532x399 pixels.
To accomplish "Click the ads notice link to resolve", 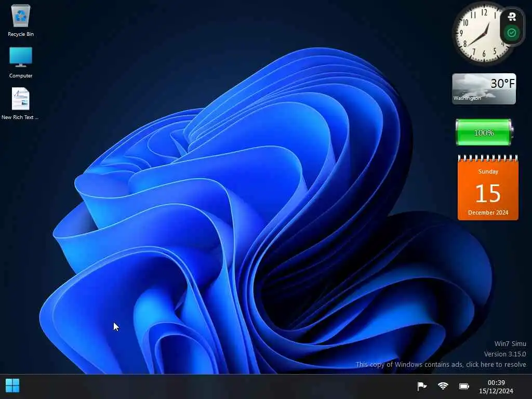I will point(441,364).
